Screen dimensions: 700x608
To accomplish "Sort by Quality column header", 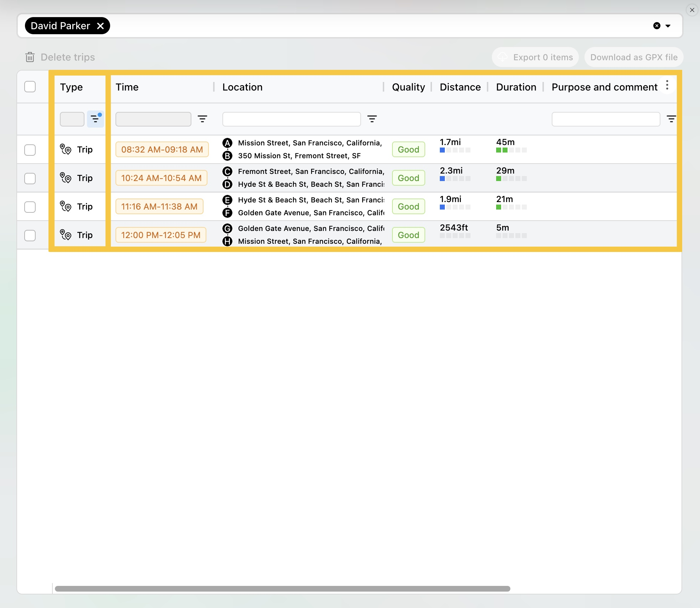I will pos(408,87).
